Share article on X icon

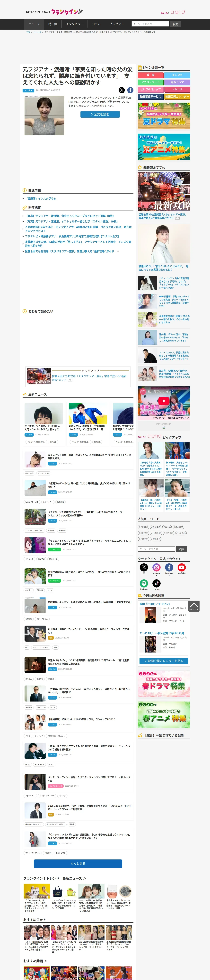[x=122, y=90]
